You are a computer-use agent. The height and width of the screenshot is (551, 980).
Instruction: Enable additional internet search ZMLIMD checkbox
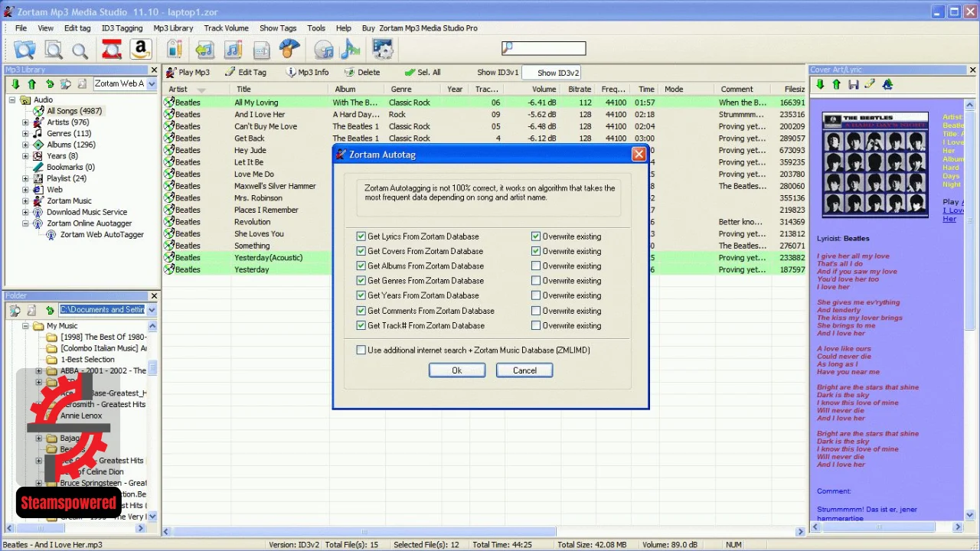pyautogui.click(x=361, y=350)
